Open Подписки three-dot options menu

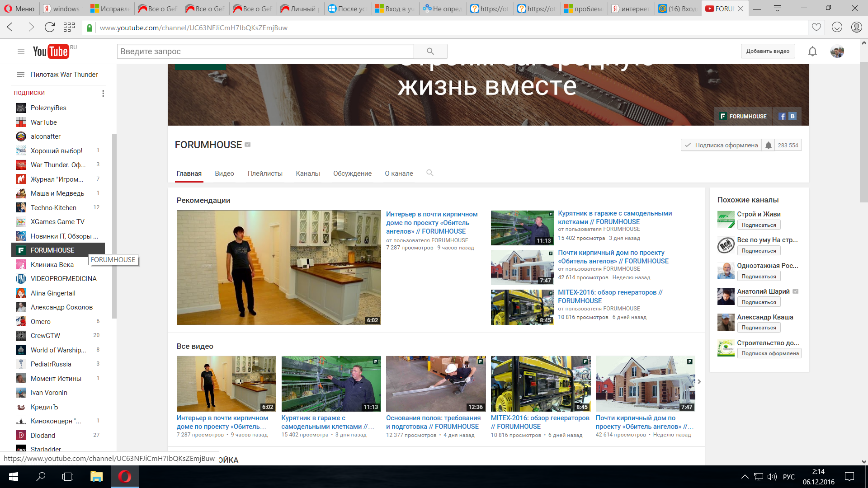click(x=103, y=93)
